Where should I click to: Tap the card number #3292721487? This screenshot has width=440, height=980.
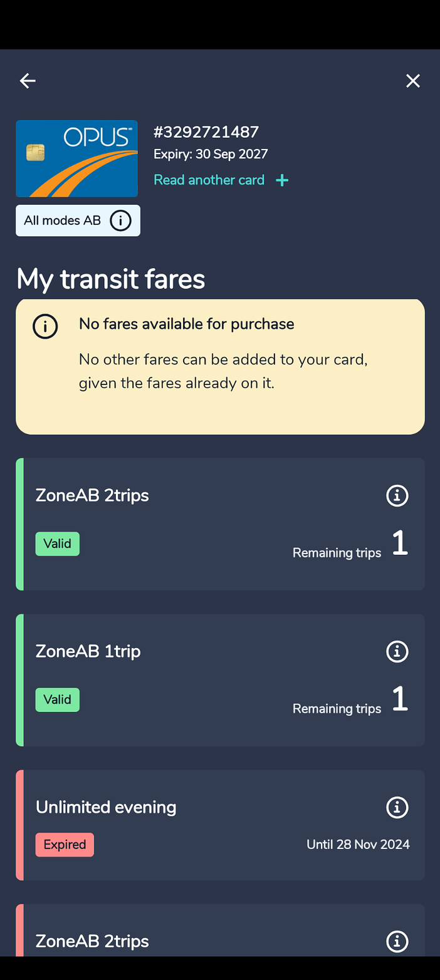pyautogui.click(x=206, y=132)
